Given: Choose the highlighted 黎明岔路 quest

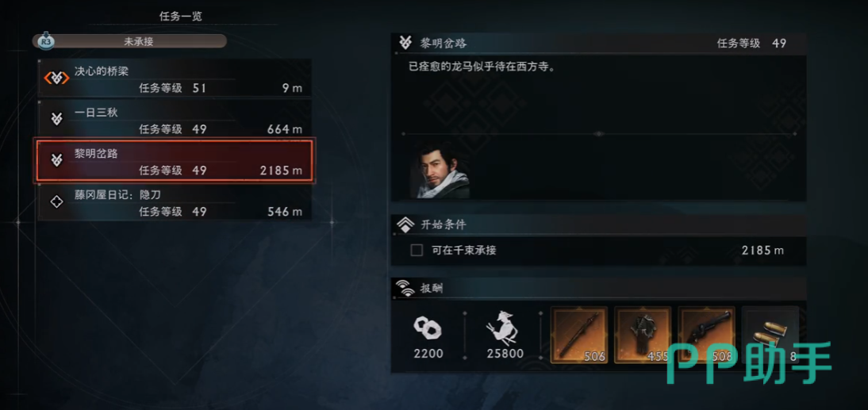Looking at the screenshot, I should click(x=175, y=161).
